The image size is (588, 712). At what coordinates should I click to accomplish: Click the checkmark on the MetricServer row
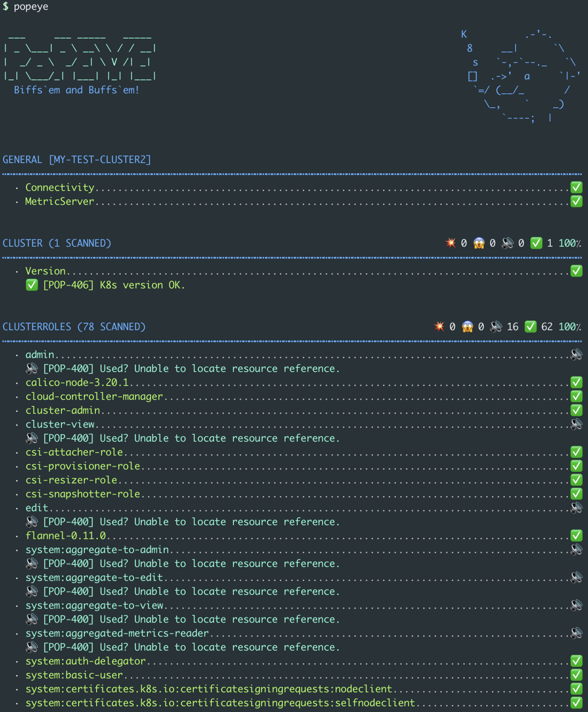pos(576,201)
